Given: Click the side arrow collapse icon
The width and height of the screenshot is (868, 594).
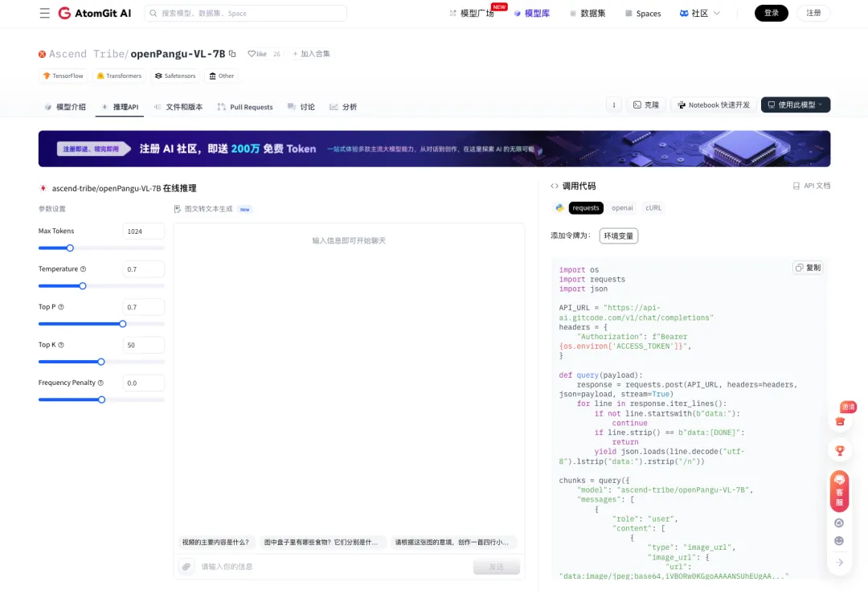Looking at the screenshot, I should click(x=839, y=563).
